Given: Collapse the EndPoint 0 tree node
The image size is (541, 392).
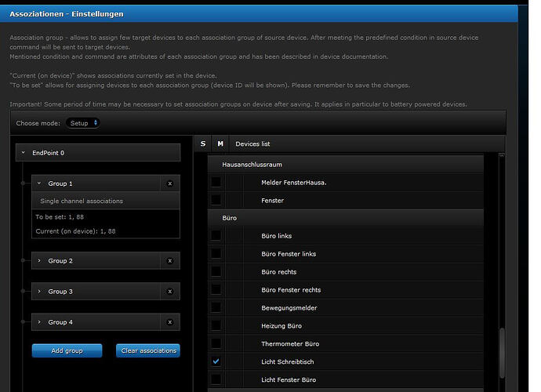Looking at the screenshot, I should pos(23,153).
